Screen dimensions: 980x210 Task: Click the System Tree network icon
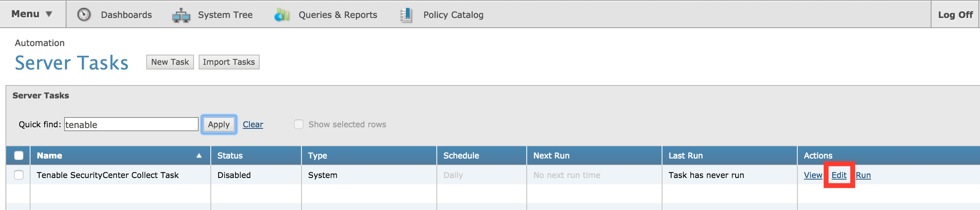[181, 15]
